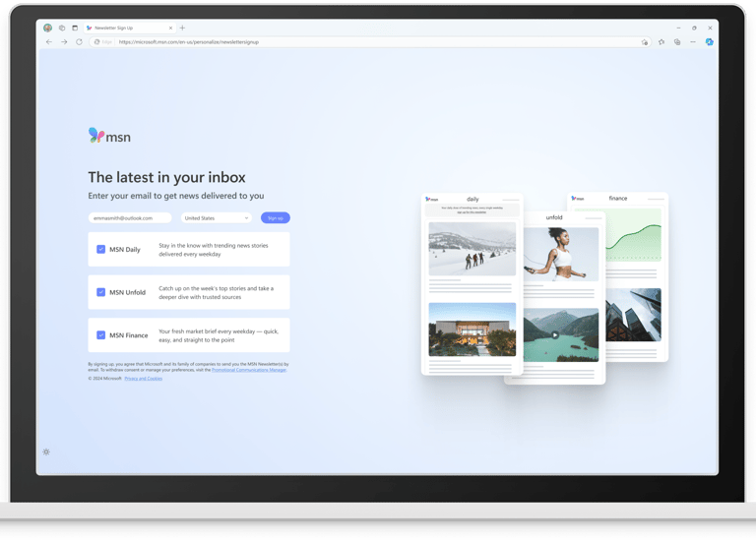Click the text 'Enter your email to get news delivered to you'
Viewport: 756px width, 541px height.
pos(176,196)
